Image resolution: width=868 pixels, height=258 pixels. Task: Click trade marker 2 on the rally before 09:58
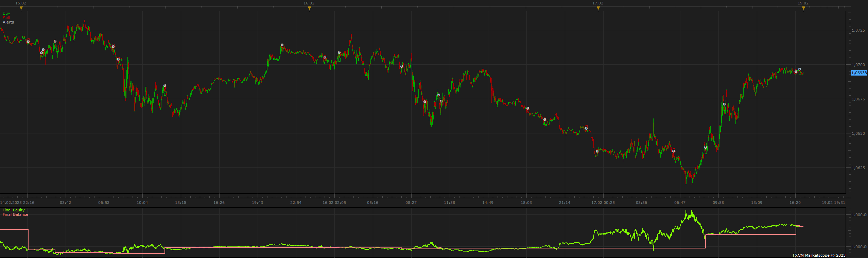706,147
